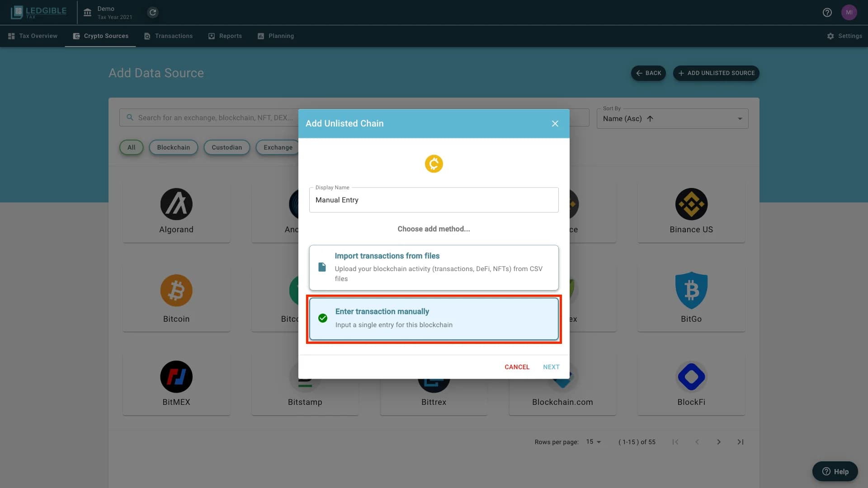
Task: Select the BitGo shield icon
Action: tap(691, 291)
